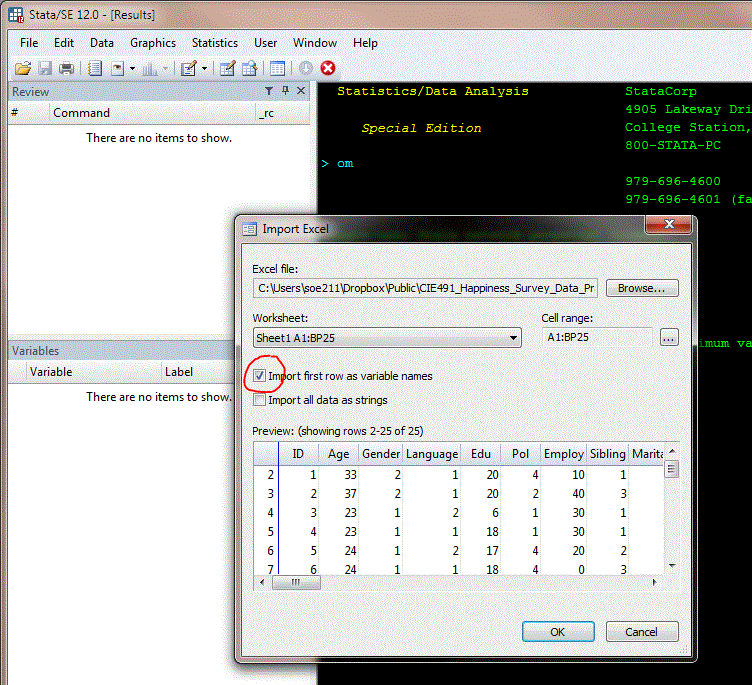Screen dimensions: 752x685
Task: Click the _rc column header in Review
Action: point(282,113)
